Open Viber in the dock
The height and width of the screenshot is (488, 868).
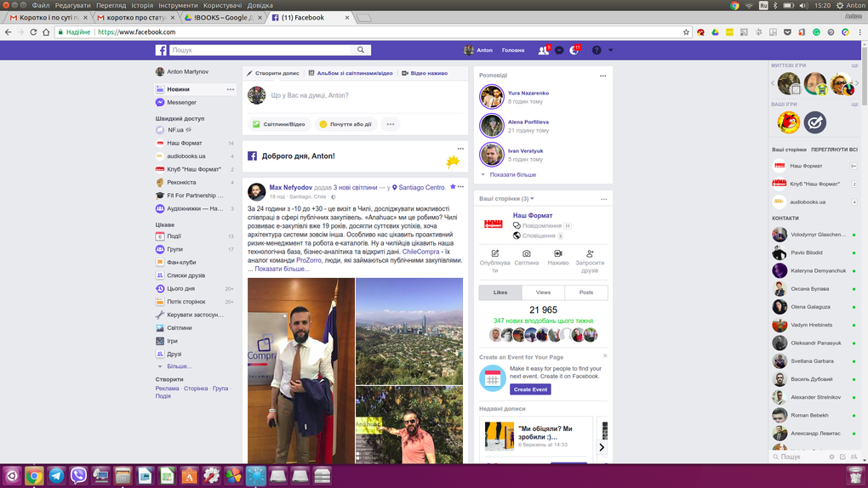78,476
